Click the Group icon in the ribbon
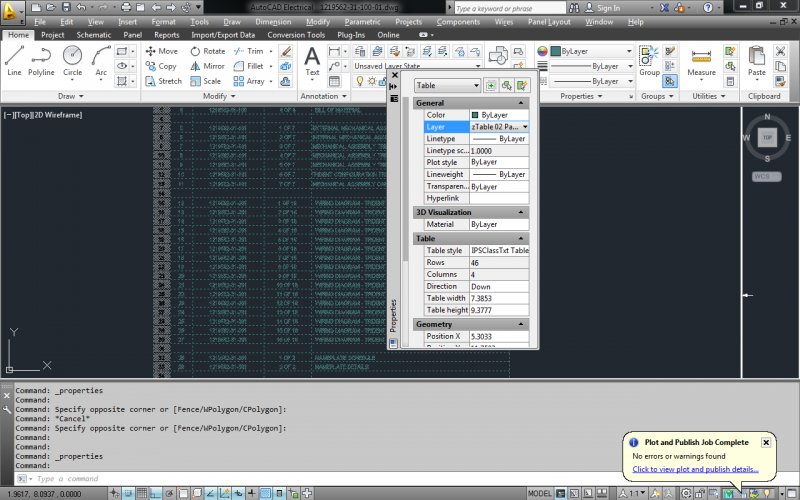 (x=649, y=58)
